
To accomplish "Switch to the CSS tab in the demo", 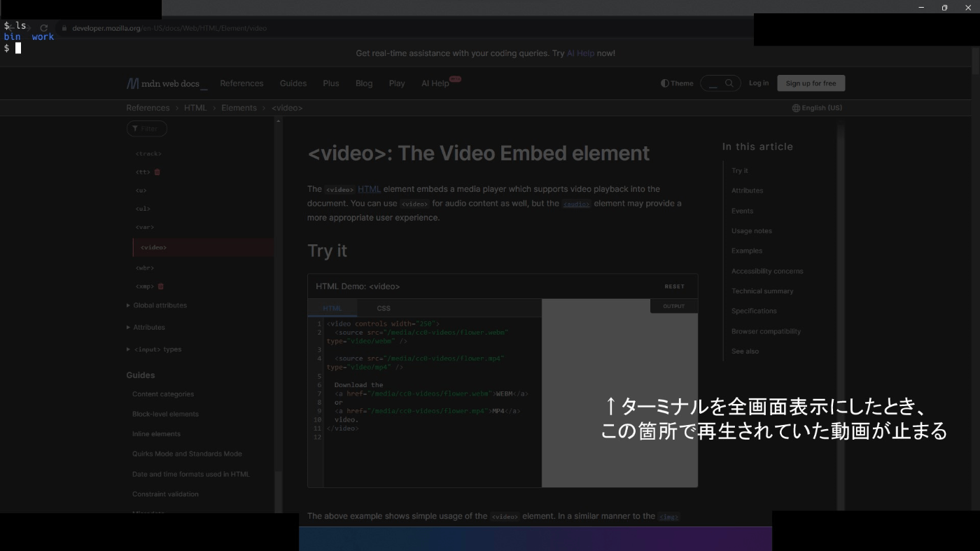I will (x=384, y=308).
